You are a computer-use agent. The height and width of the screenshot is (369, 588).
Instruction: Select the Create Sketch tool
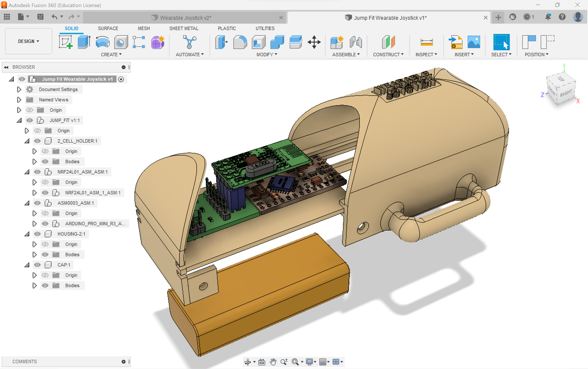pos(66,42)
